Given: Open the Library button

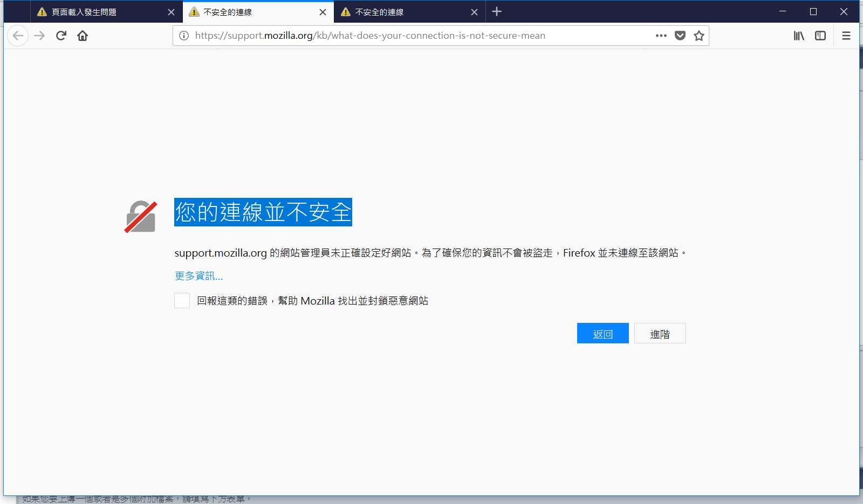Looking at the screenshot, I should [799, 36].
